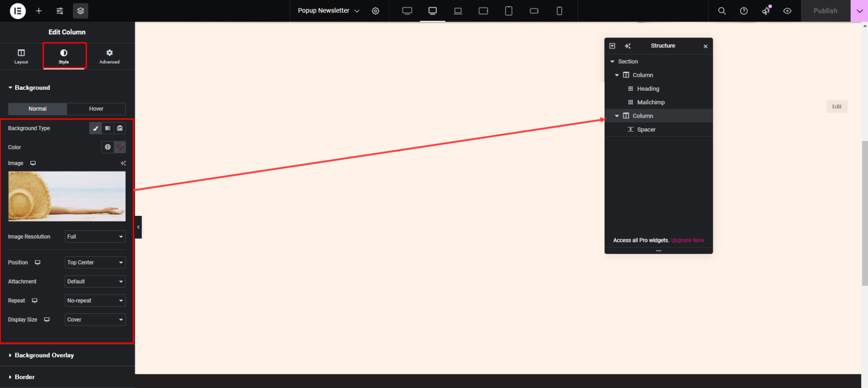The height and width of the screenshot is (388, 868).
Task: Close the Structure panel
Action: point(705,46)
